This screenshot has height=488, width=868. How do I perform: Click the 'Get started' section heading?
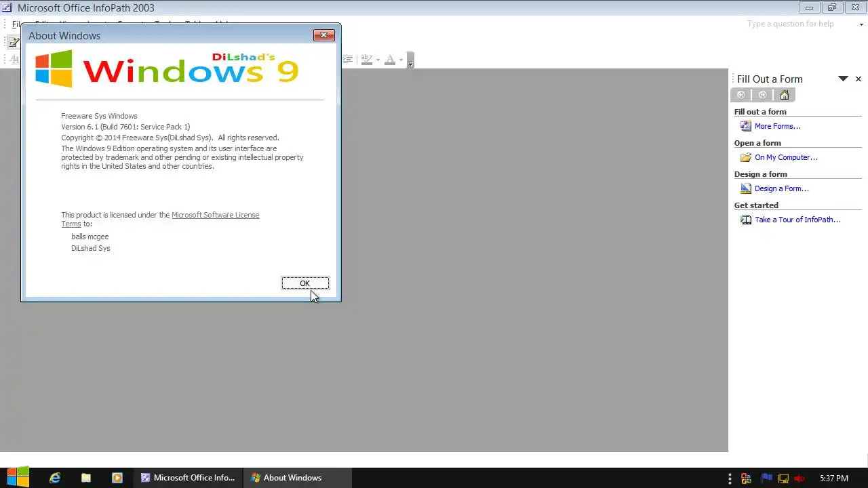756,205
